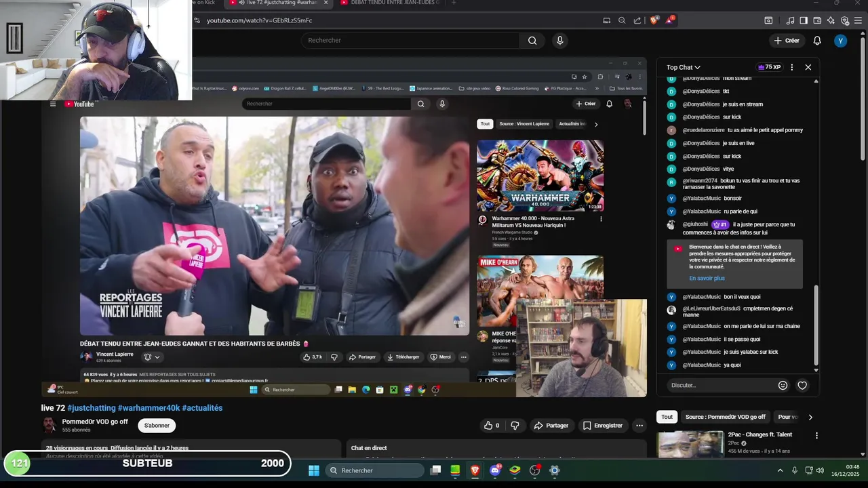The image size is (868, 488).
Task: Open the account avatar 'Y' menu
Action: tap(841, 41)
